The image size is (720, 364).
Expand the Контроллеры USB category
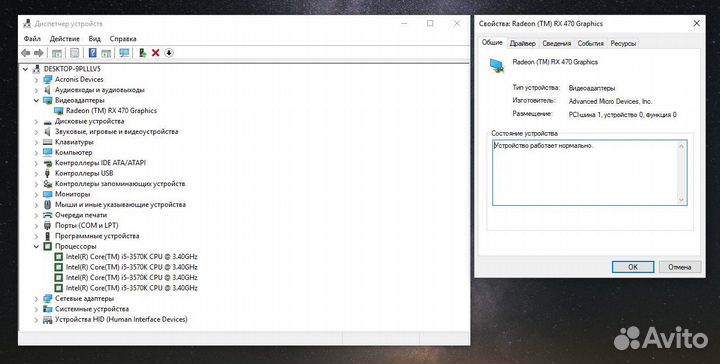[x=36, y=174]
